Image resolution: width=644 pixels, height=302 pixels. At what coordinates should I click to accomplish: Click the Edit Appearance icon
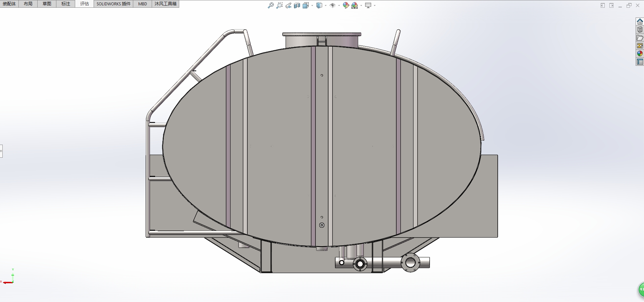(346, 5)
